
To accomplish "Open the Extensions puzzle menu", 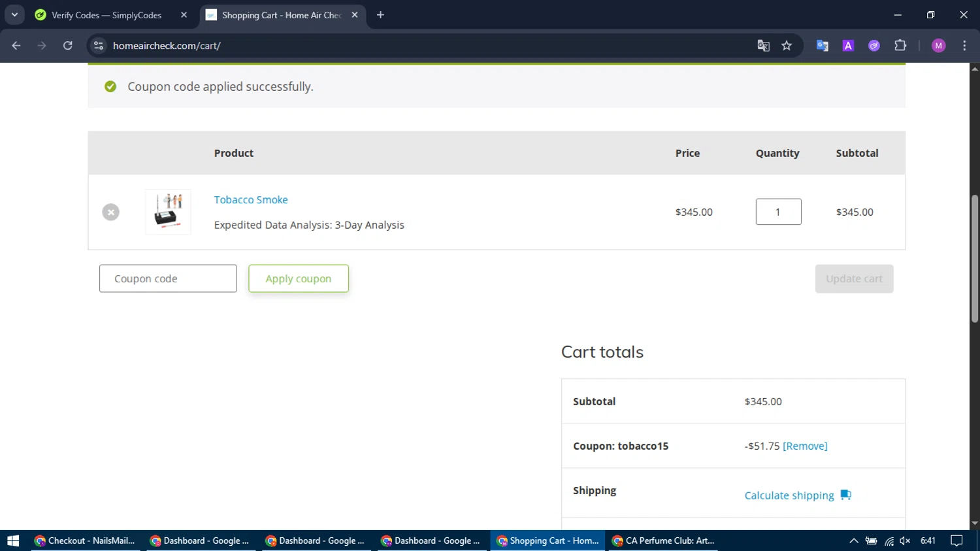I will [900, 46].
